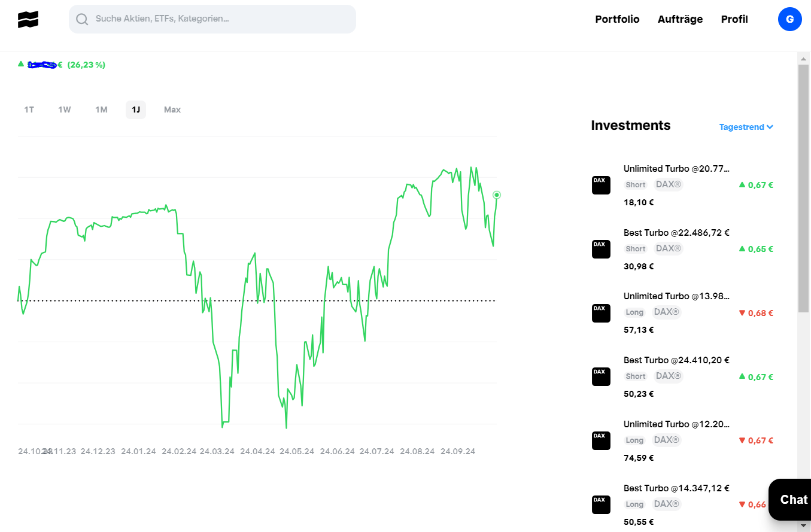The width and height of the screenshot is (811, 532).
Task: Click scrollbar down arrow
Action: tap(804, 525)
